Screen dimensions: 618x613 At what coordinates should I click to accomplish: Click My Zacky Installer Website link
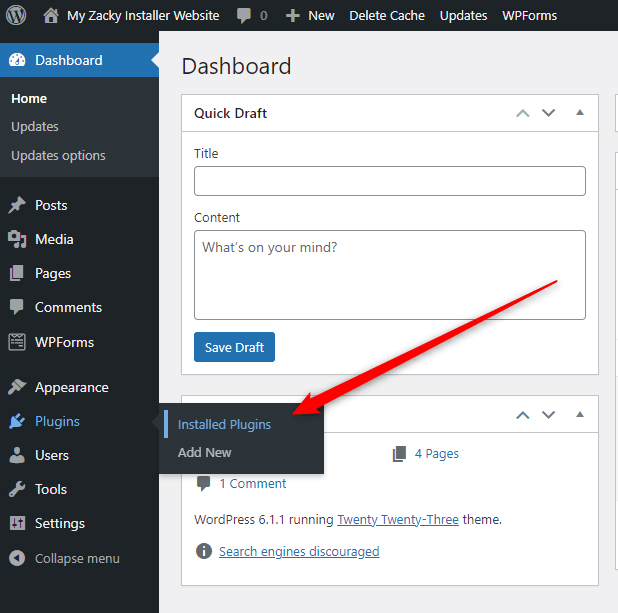tap(143, 16)
